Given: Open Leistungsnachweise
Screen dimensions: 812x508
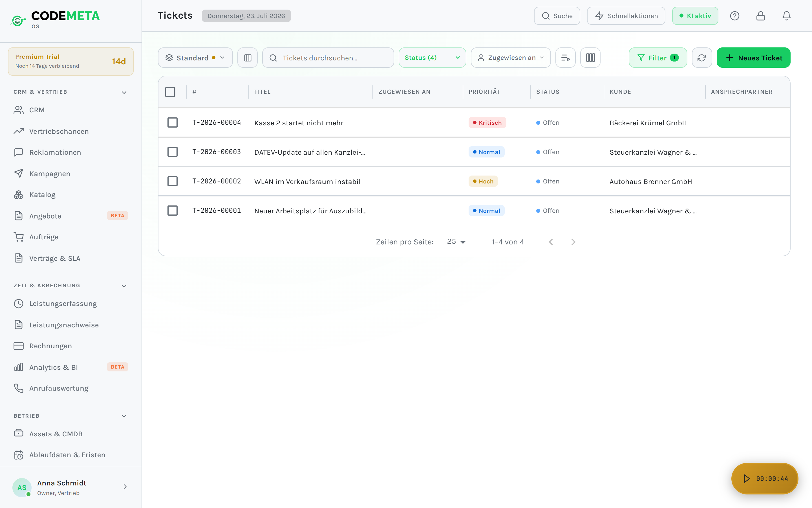Looking at the screenshot, I should point(70,325).
